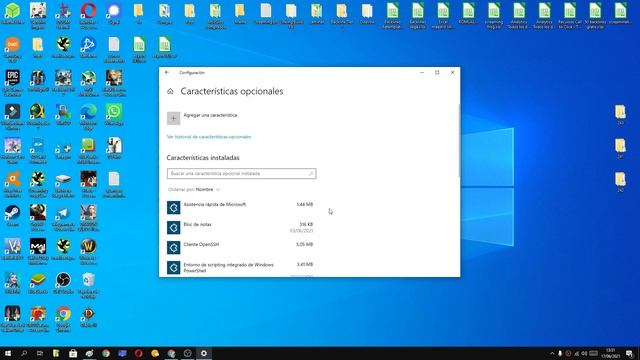Switch to Opera on the taskbar
Viewport: 640px width, 360px height.
tap(138, 353)
